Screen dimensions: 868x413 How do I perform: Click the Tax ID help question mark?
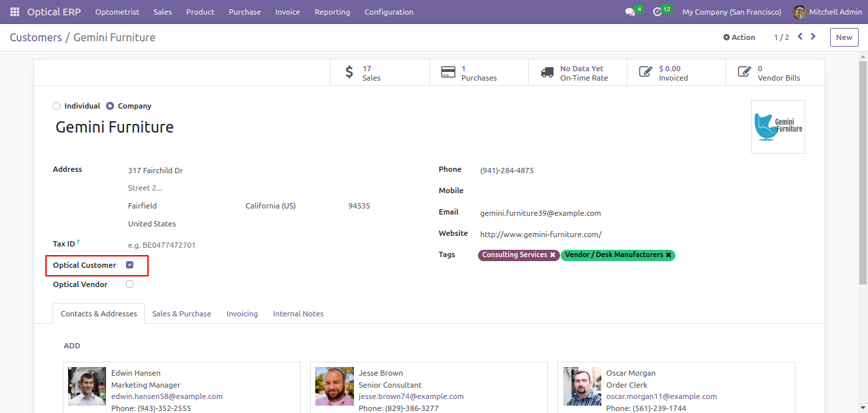pyautogui.click(x=78, y=242)
